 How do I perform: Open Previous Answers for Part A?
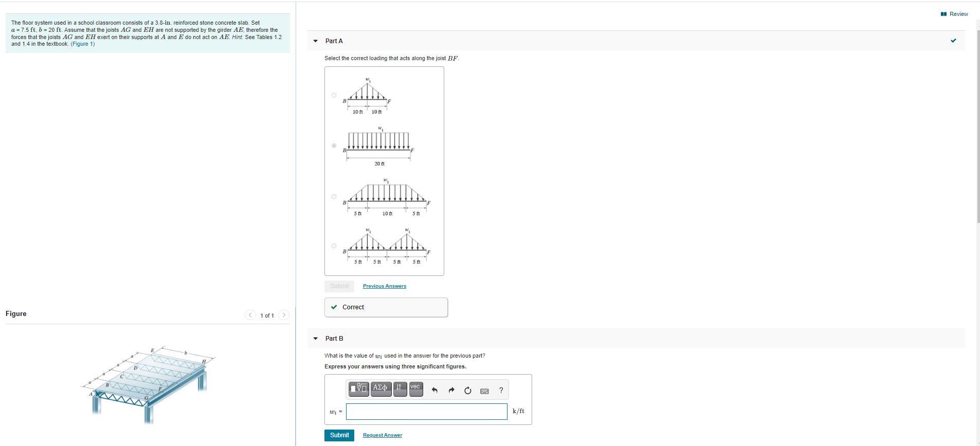pyautogui.click(x=385, y=286)
